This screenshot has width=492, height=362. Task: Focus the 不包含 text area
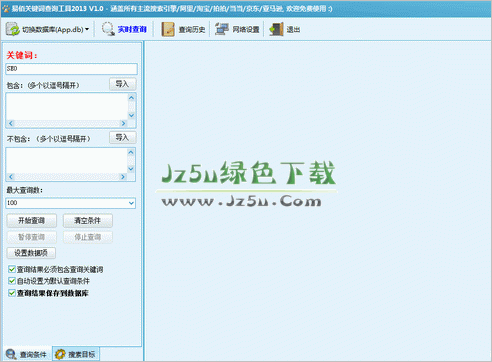(67, 161)
